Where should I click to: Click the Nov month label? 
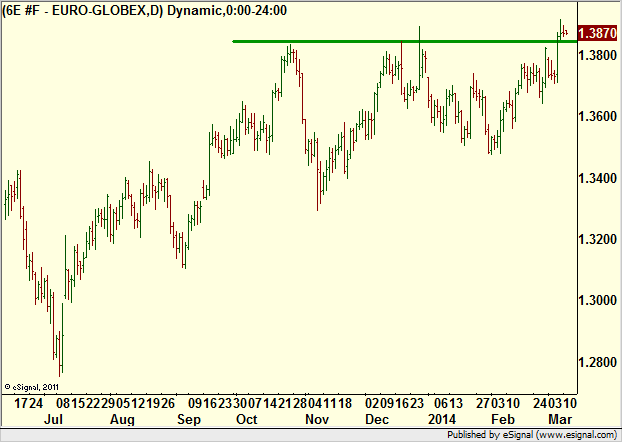click(x=317, y=419)
